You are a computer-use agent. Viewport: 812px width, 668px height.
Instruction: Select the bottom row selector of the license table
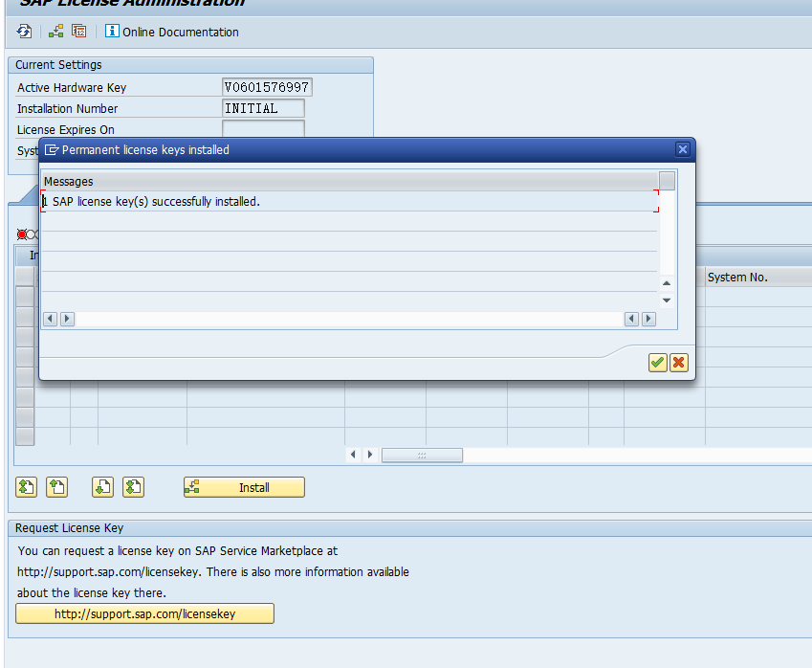[x=24, y=436]
